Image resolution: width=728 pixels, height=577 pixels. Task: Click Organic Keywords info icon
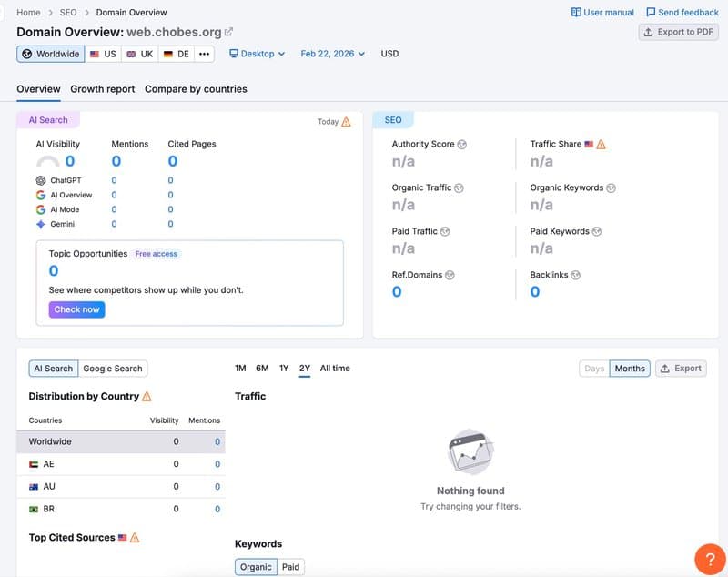pyautogui.click(x=611, y=188)
